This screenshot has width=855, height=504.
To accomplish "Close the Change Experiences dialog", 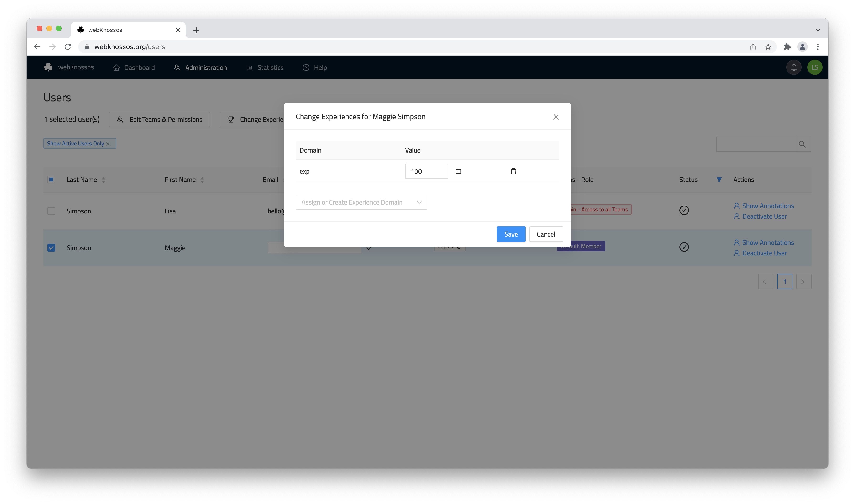I will point(556,117).
